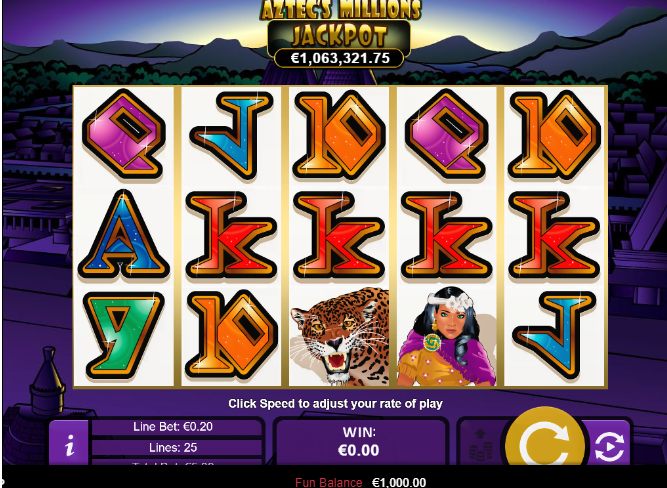Screen dimensions: 667x488
Task: Select the green nine symbol
Action: [124, 336]
